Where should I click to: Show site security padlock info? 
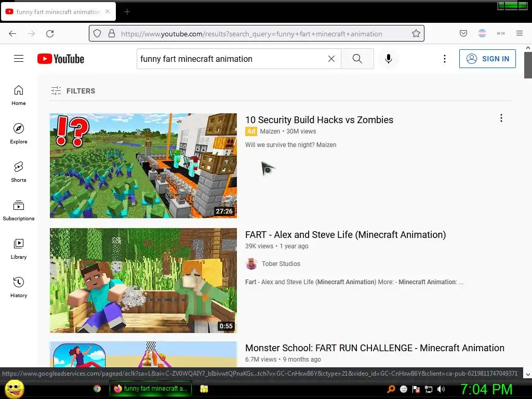112,34
